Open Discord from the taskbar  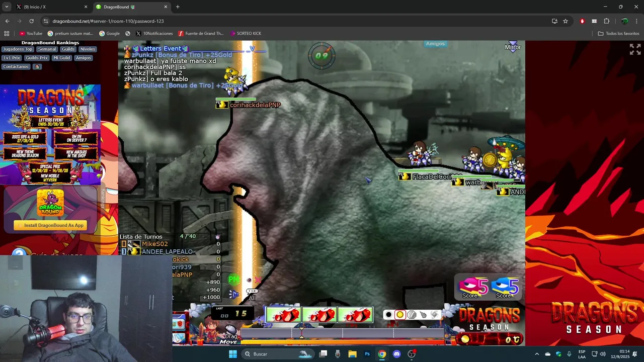coord(396,354)
